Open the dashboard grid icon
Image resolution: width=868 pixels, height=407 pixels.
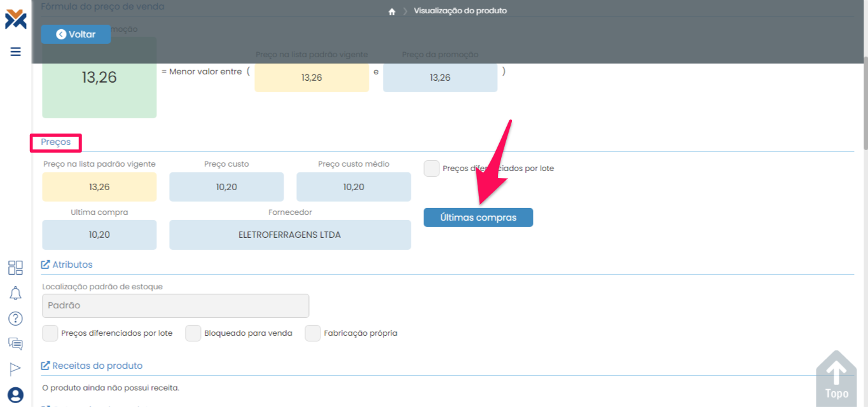[x=15, y=267]
